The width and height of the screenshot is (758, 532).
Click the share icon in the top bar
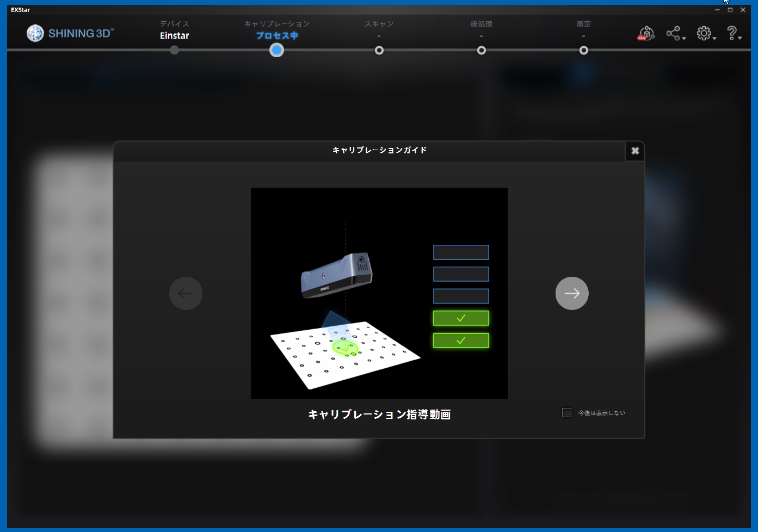[673, 34]
